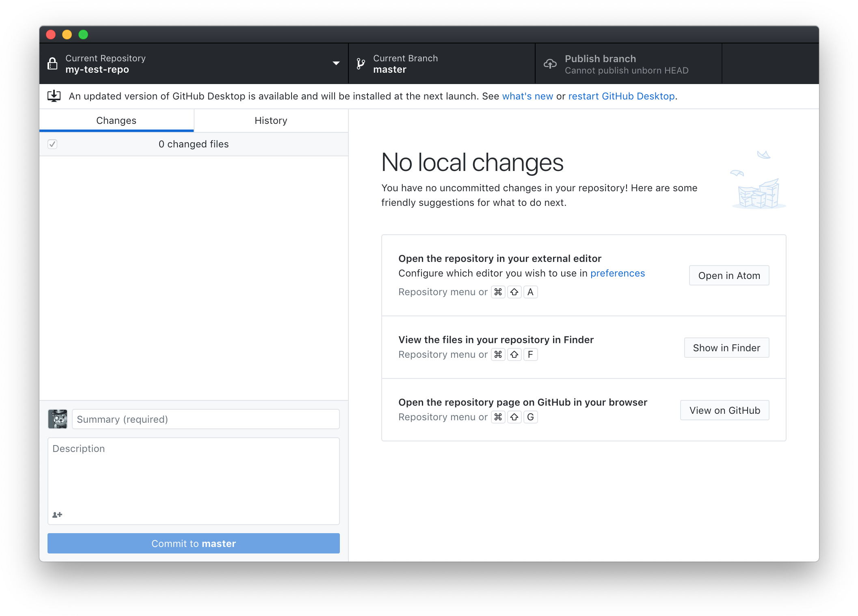Click Show in Finder button
The width and height of the screenshot is (858, 616).
726,348
